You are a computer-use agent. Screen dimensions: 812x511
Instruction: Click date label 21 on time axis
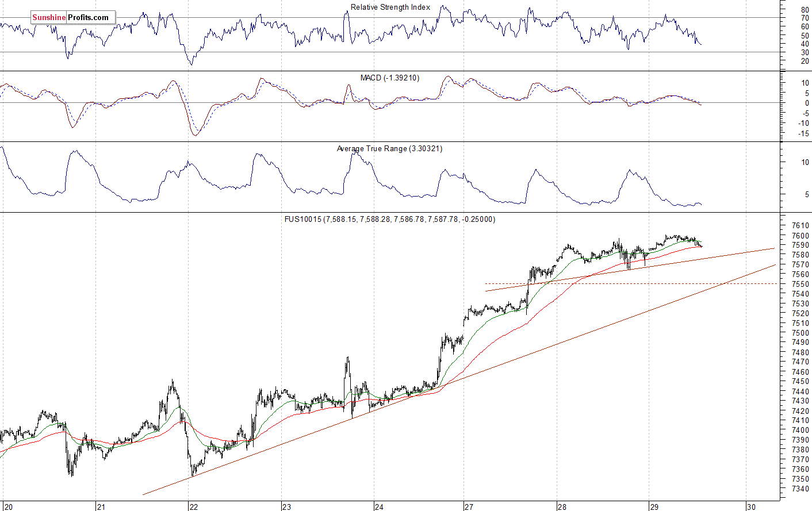(101, 506)
